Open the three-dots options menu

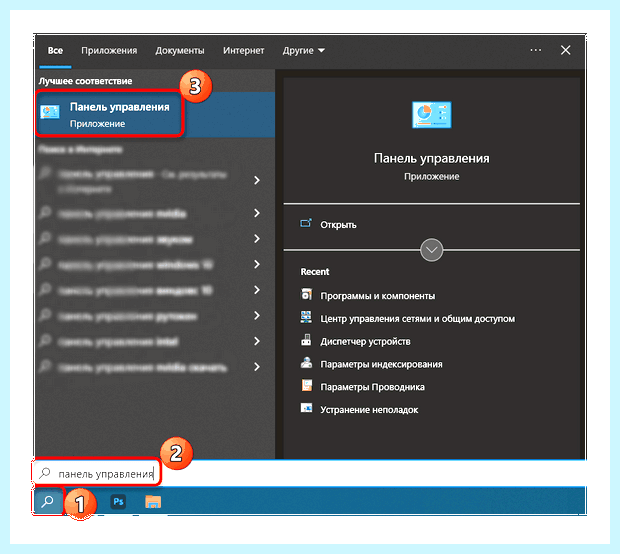536,50
